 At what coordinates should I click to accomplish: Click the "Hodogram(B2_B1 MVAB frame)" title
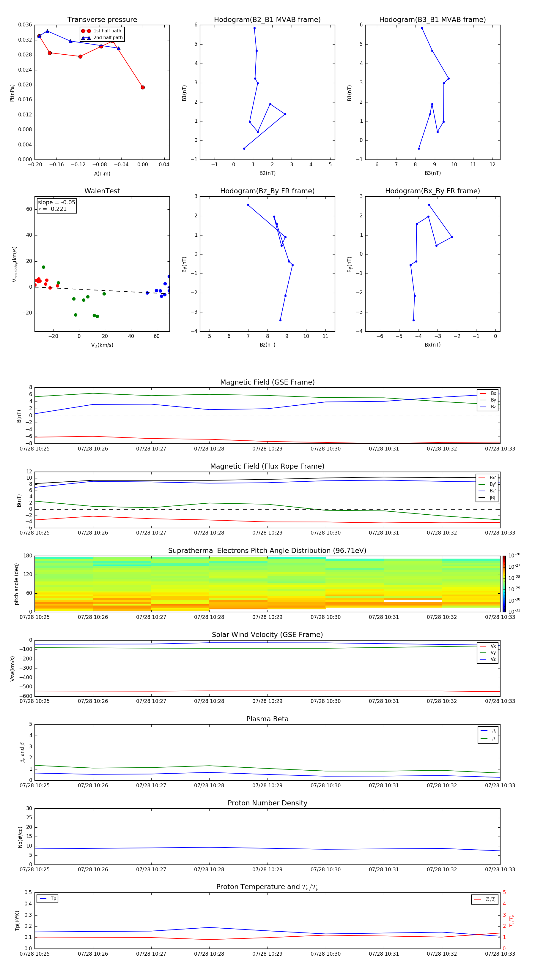coord(267,19)
